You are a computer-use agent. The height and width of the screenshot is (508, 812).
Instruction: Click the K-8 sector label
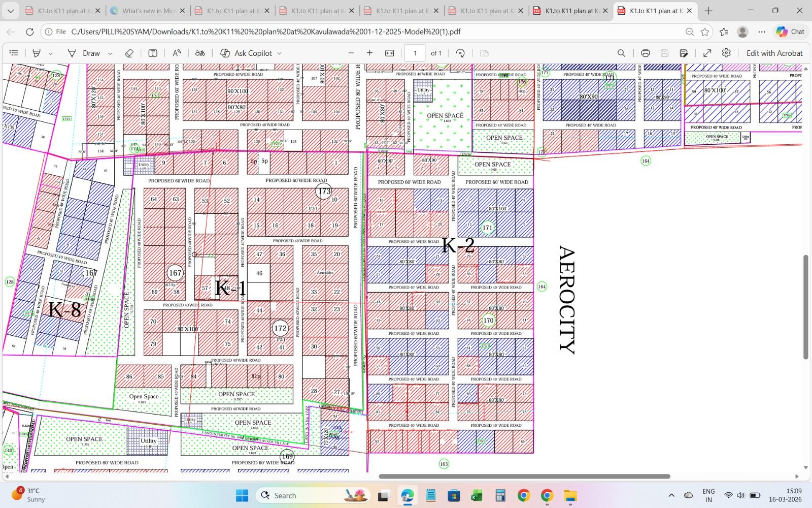(64, 309)
